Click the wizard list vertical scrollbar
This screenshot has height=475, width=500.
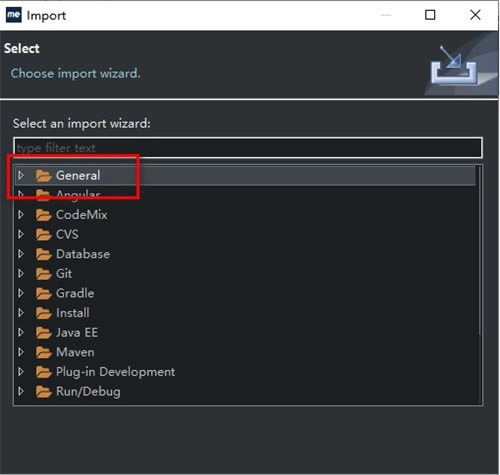(x=479, y=250)
